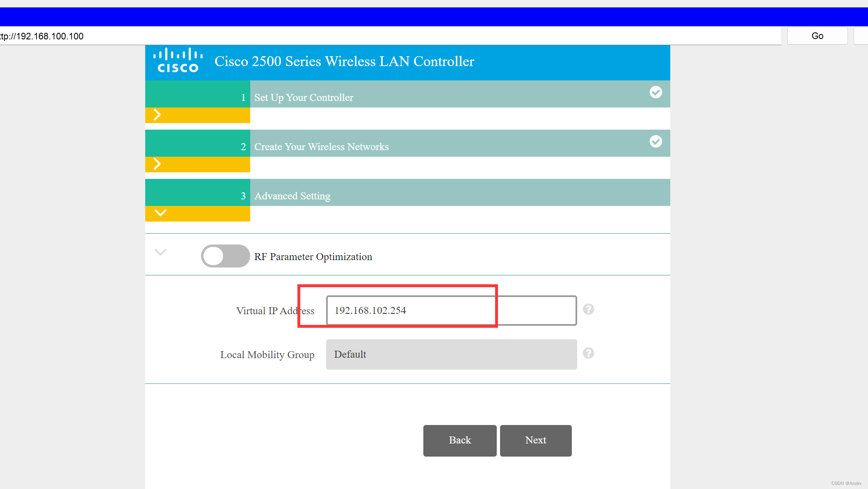
Task: Open help for Virtual IP Address
Action: pyautogui.click(x=588, y=310)
